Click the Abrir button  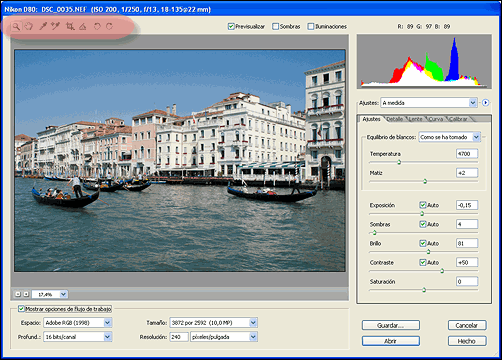391,341
